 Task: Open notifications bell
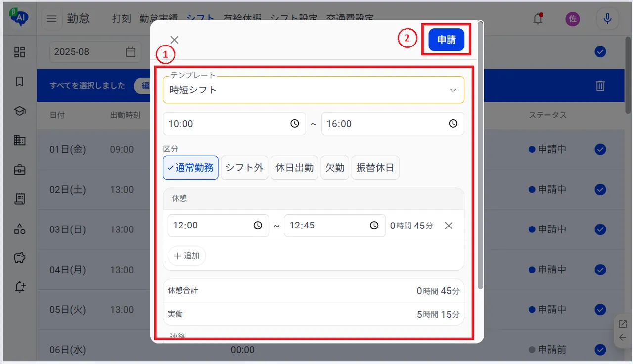coord(538,19)
